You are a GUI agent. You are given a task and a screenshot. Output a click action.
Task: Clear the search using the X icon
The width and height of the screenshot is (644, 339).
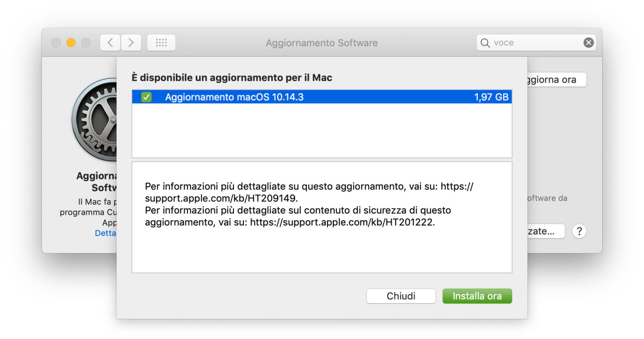pos(588,42)
